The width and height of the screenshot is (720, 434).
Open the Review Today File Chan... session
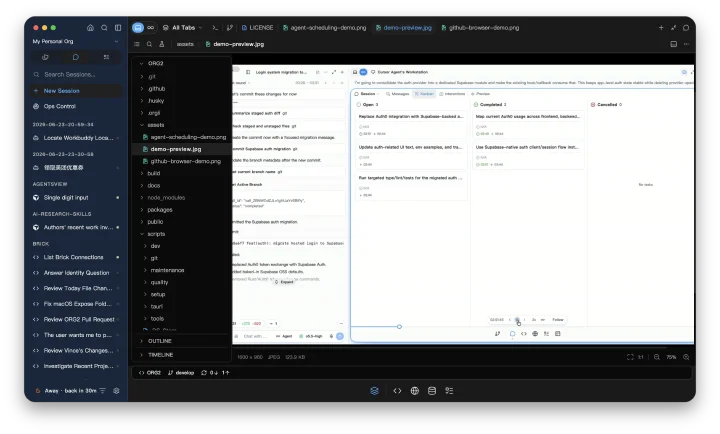[x=76, y=288]
